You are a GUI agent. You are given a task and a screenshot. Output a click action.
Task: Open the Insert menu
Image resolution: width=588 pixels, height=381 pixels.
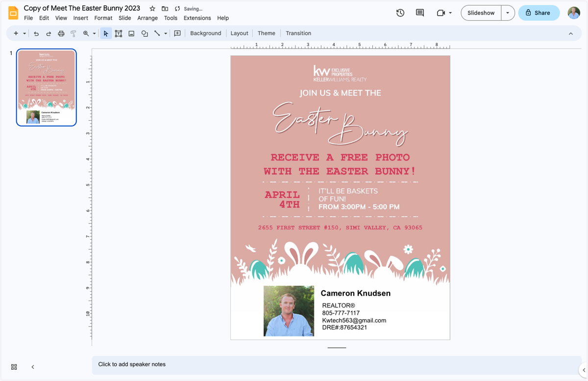tap(81, 18)
